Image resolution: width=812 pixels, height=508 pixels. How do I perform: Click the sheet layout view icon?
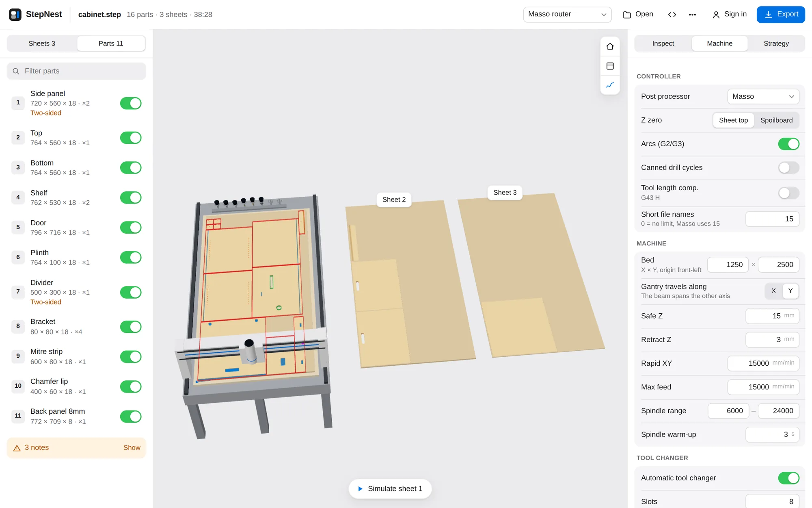pos(610,66)
